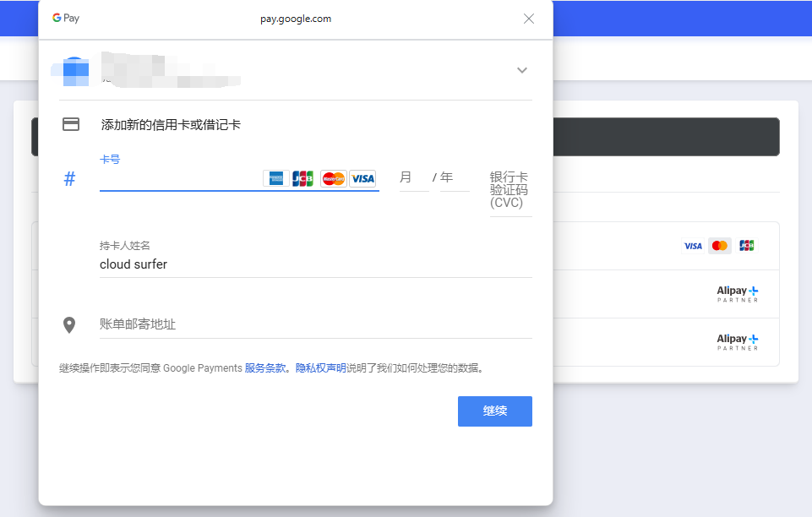Click second Alipay Partner logo in background
The width and height of the screenshot is (812, 517).
click(x=738, y=341)
